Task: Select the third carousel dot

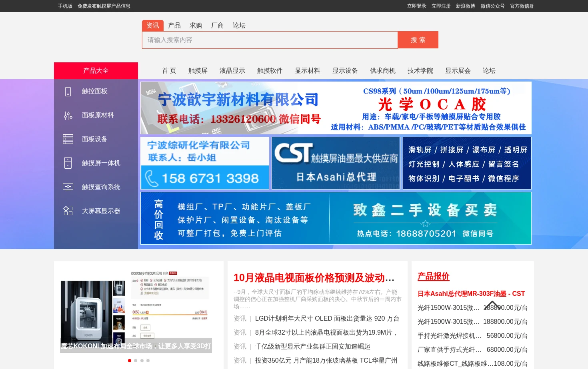Action: [142, 361]
